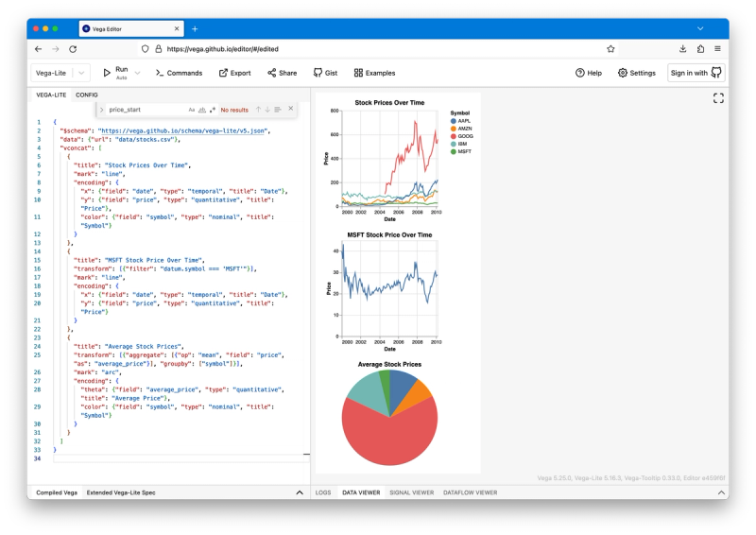Toggle fullscreen view of visualization
The image size is (756, 535).
(x=718, y=98)
